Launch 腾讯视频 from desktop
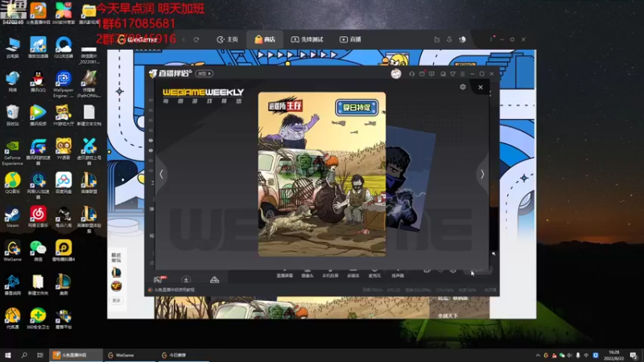644x362 pixels. 38,115
